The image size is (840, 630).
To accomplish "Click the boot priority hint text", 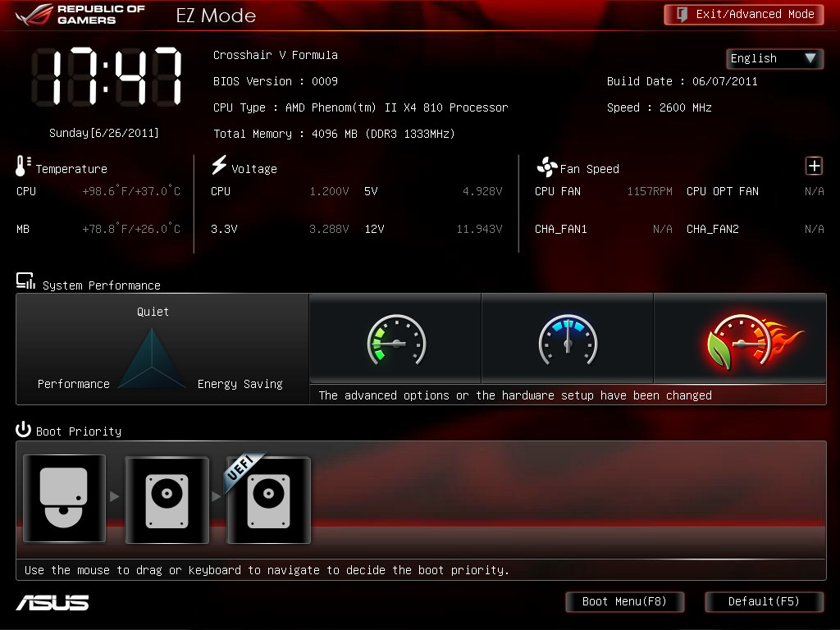I will [x=267, y=570].
